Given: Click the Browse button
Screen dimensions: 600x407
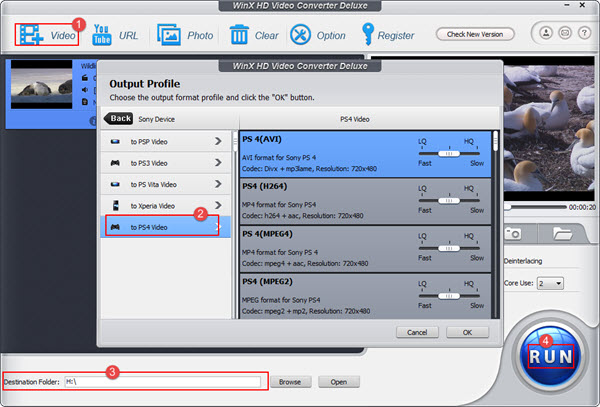Looking at the screenshot, I should point(290,382).
